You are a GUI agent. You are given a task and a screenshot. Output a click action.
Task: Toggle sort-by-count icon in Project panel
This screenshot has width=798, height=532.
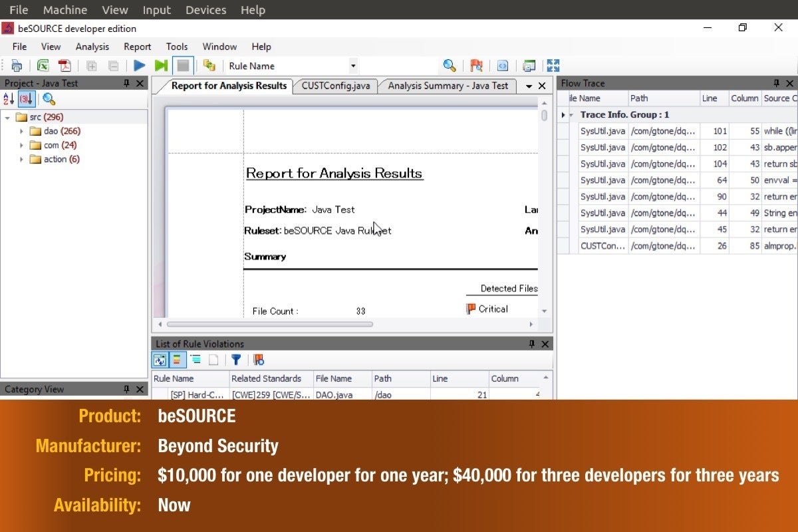coord(26,99)
